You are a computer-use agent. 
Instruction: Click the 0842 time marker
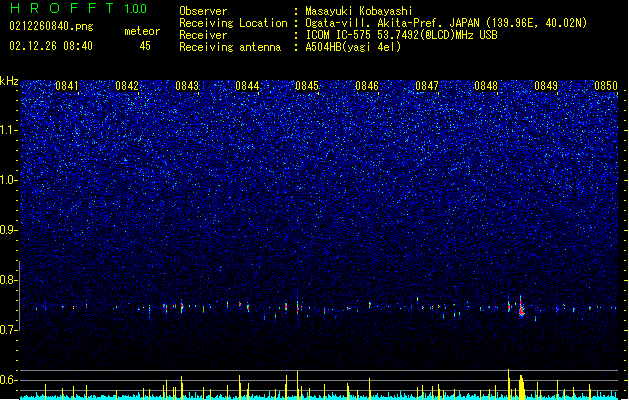[127, 86]
